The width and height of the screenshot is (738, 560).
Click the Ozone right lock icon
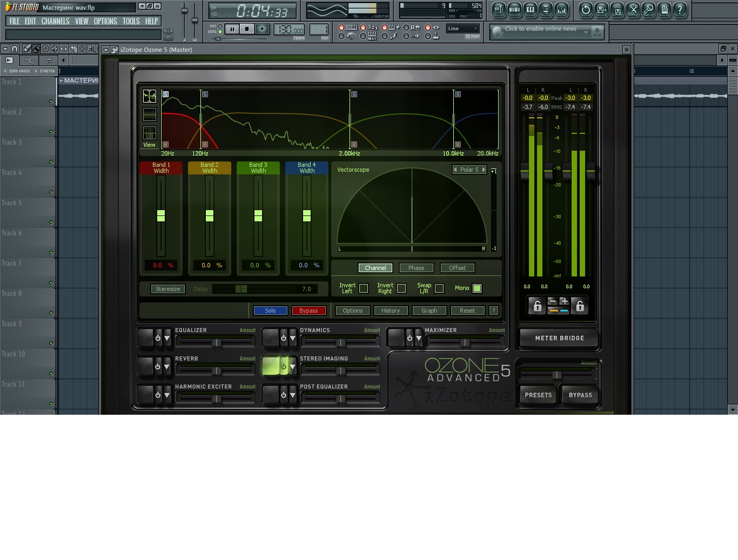click(x=580, y=306)
